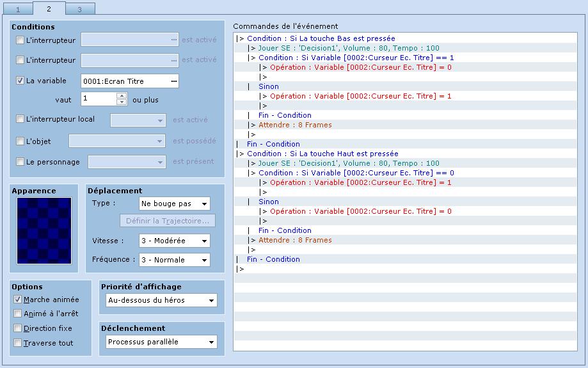Select the 'Si La touche Bas est pressée' command
The image size is (588, 368).
tap(406, 38)
